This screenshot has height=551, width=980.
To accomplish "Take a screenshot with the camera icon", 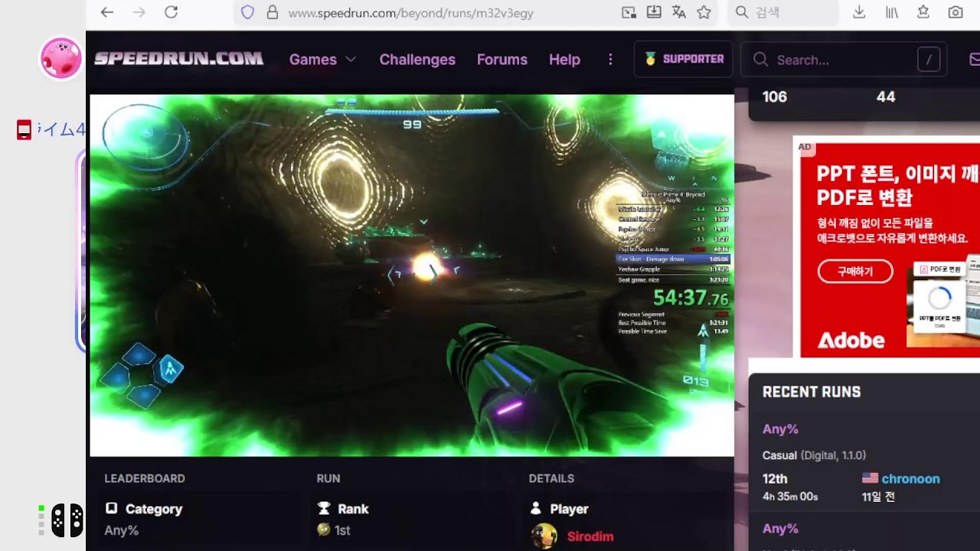I will 955,12.
